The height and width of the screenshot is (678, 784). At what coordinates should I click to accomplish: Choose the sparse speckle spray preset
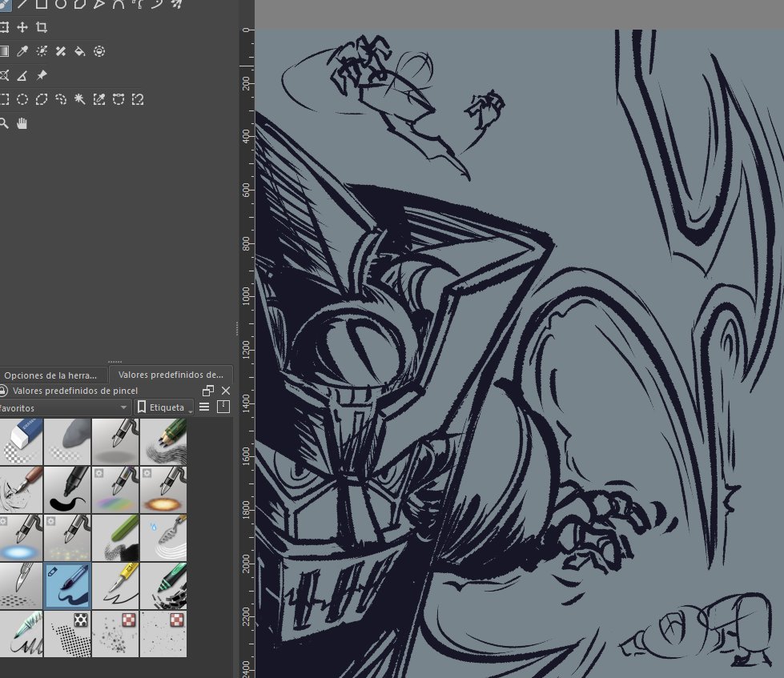(163, 633)
